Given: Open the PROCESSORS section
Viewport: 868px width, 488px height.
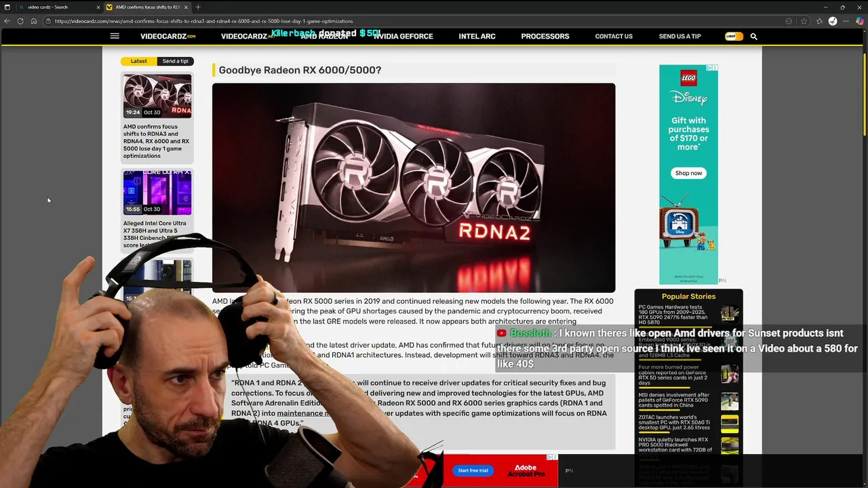Looking at the screenshot, I should tap(545, 37).
